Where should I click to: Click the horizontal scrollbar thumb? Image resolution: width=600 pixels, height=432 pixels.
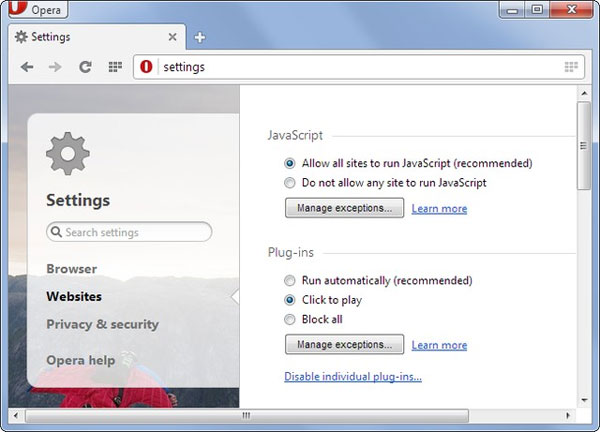247,416
